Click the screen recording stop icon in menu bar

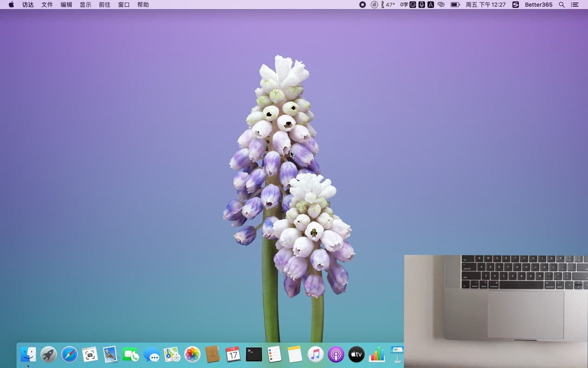click(x=362, y=5)
